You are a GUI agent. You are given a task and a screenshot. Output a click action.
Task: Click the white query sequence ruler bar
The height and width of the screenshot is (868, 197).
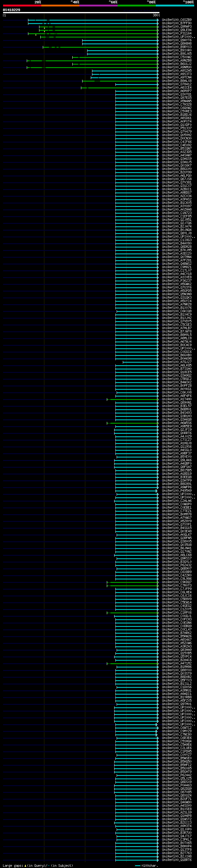[81, 12]
